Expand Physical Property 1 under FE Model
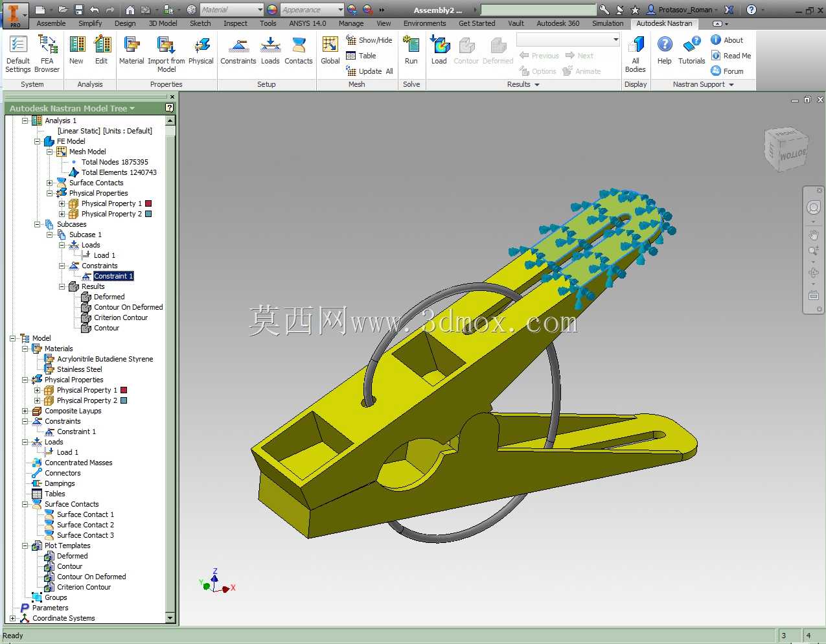This screenshot has width=826, height=644. click(62, 203)
